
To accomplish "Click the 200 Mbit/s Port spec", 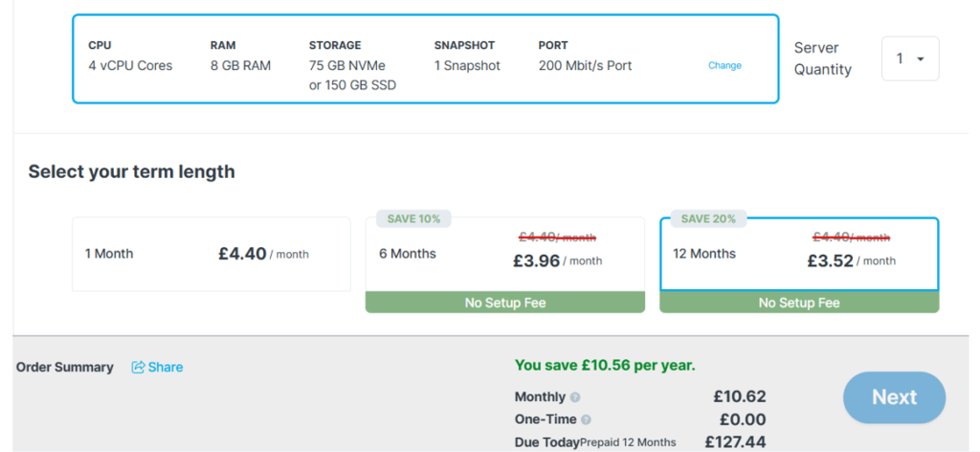I will (x=585, y=66).
